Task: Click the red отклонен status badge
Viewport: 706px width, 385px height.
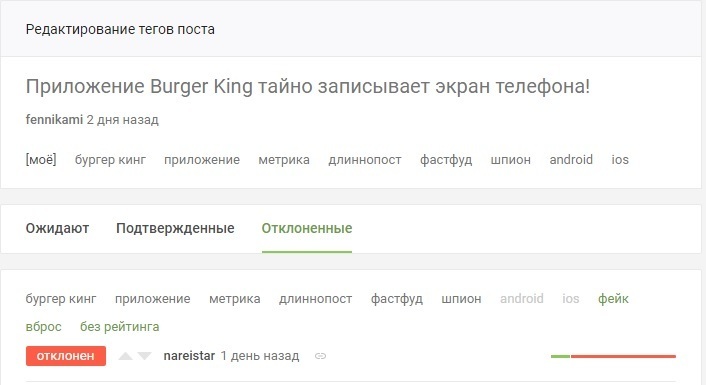Action: point(66,356)
